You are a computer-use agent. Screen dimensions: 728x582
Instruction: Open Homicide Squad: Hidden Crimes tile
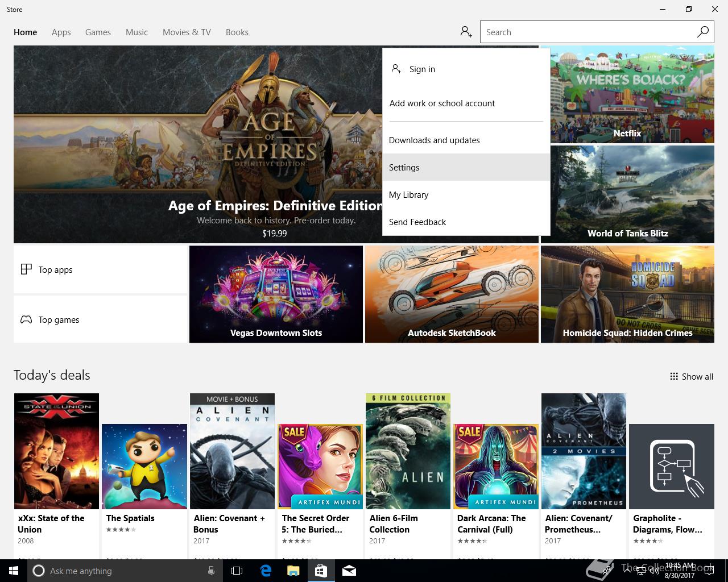[627, 294]
